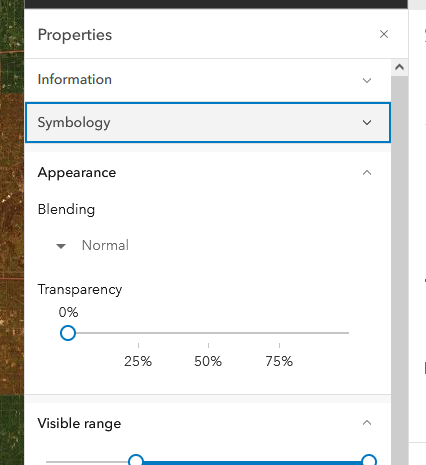The height and width of the screenshot is (465, 426).
Task: Set transparency at the 50% tick label
Action: [208, 361]
